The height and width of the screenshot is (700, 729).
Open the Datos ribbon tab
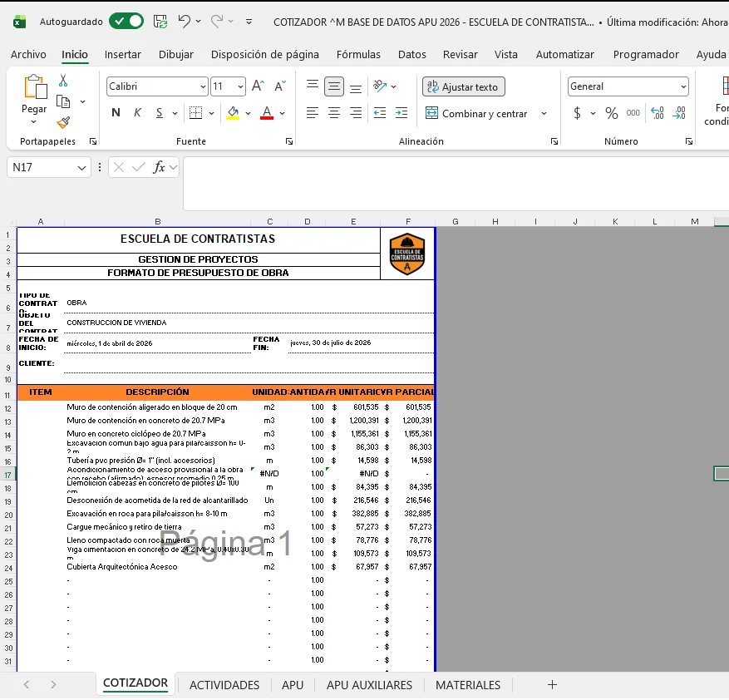point(412,54)
